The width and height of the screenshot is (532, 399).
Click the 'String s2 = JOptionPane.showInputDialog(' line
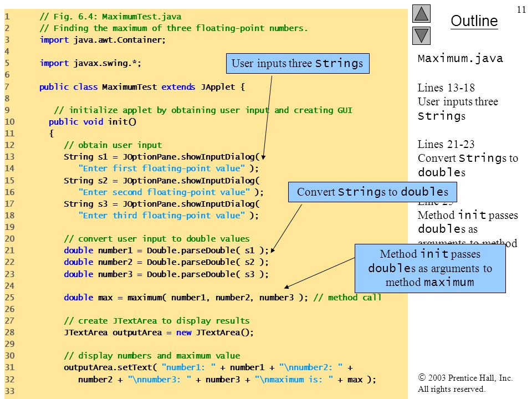click(161, 181)
